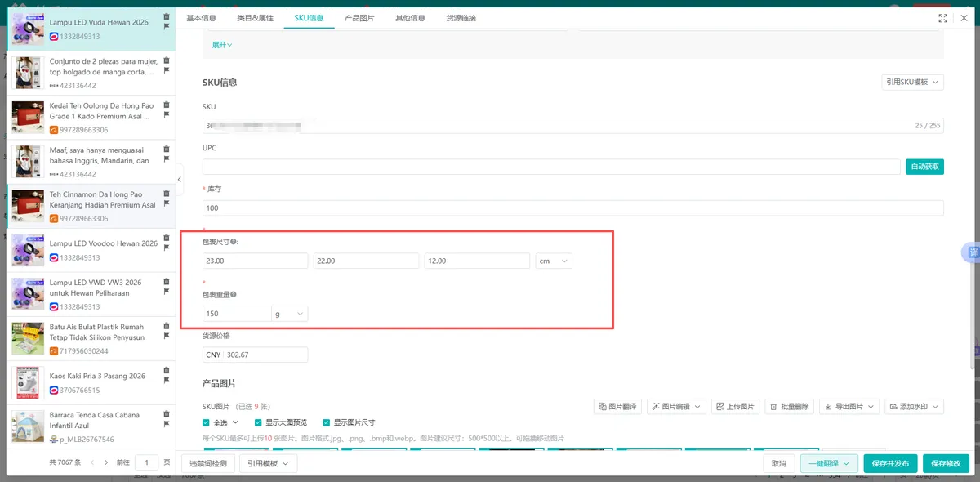Switch to the 基本信息 tab
980x482 pixels.
(201, 18)
